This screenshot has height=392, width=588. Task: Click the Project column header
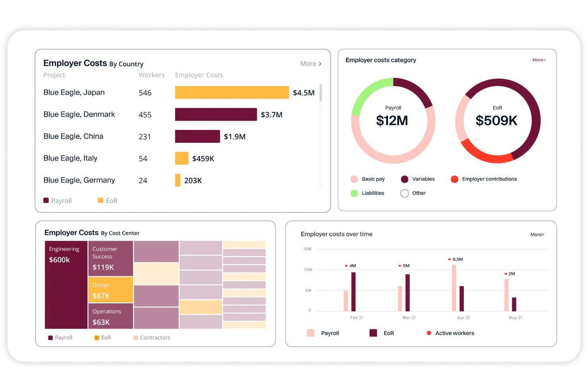click(54, 75)
